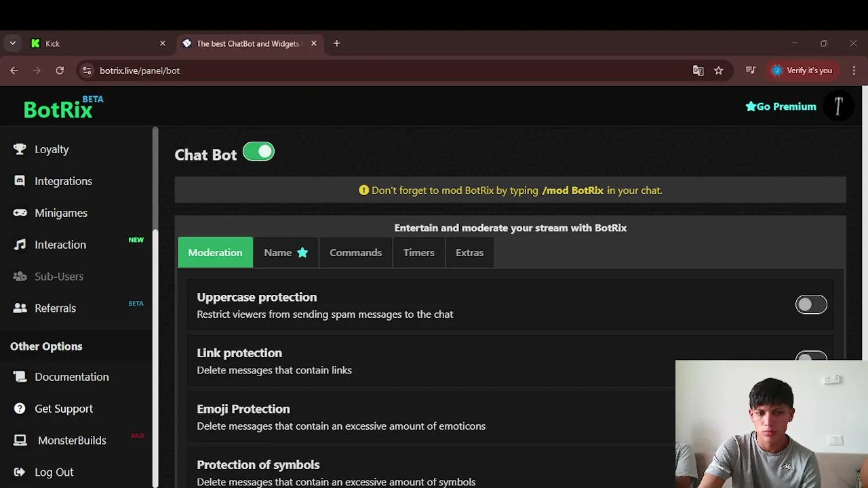Open the browser three-dot menu
Viewport: 868px width, 488px height.
(854, 70)
